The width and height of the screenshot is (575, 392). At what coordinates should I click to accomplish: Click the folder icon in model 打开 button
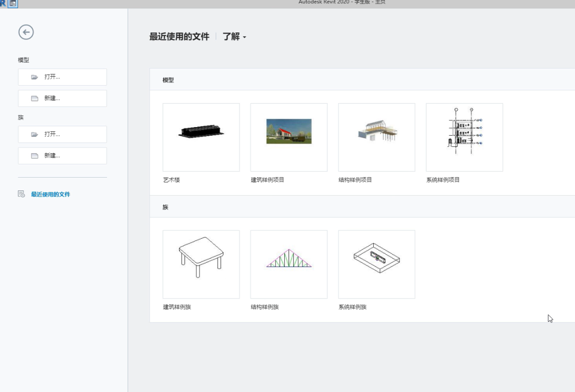pos(35,77)
